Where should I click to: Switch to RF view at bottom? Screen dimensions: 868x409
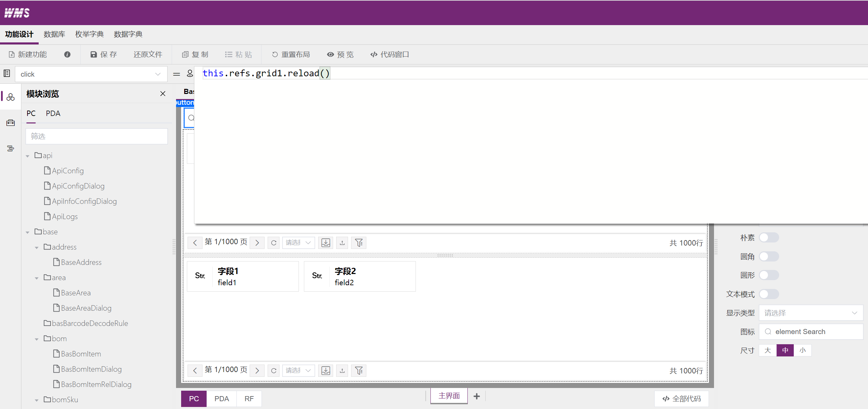(249, 399)
